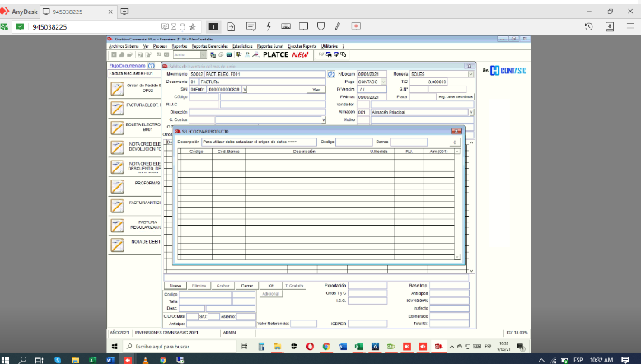Open FACTURA ELECT document icon in sidebar

click(117, 108)
